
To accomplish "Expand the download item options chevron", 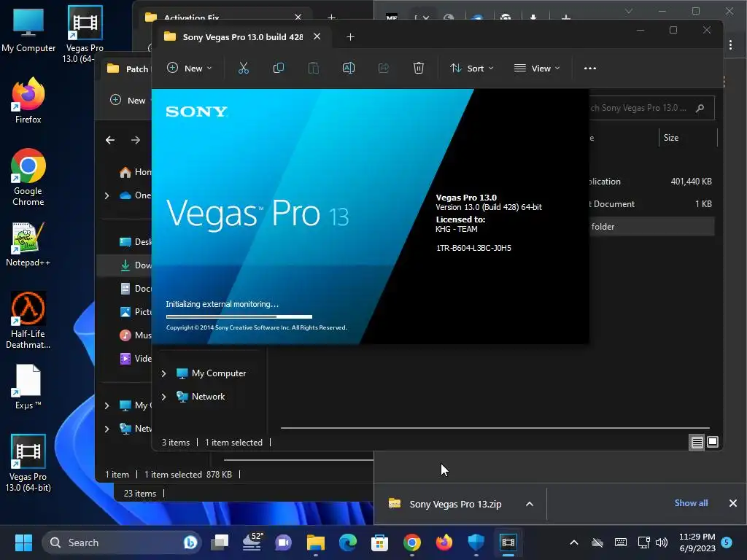I will click(530, 504).
